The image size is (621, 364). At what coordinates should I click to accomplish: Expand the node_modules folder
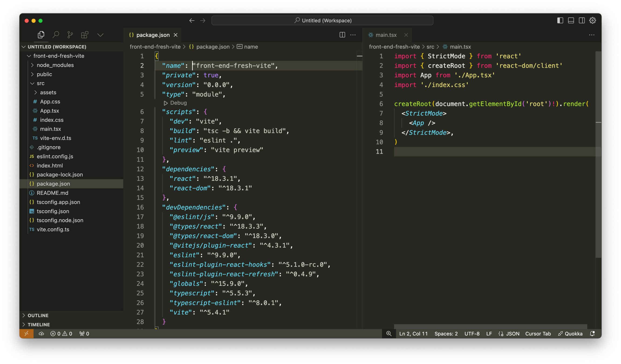tap(55, 65)
